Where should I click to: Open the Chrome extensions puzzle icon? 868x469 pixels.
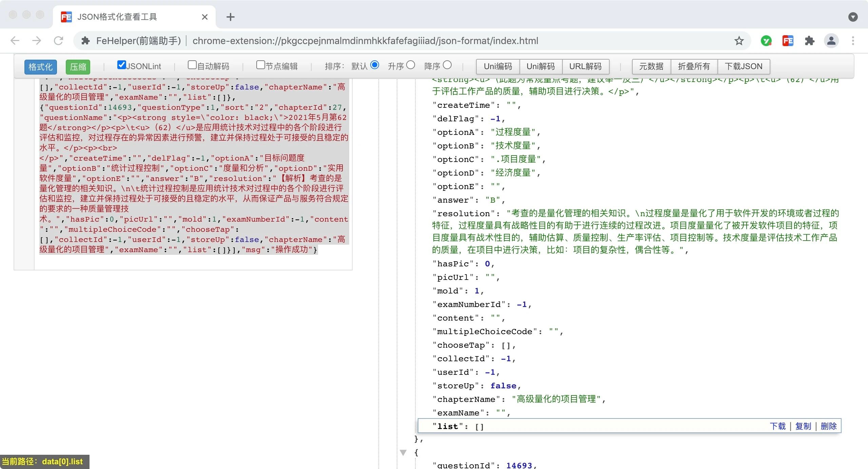809,41
